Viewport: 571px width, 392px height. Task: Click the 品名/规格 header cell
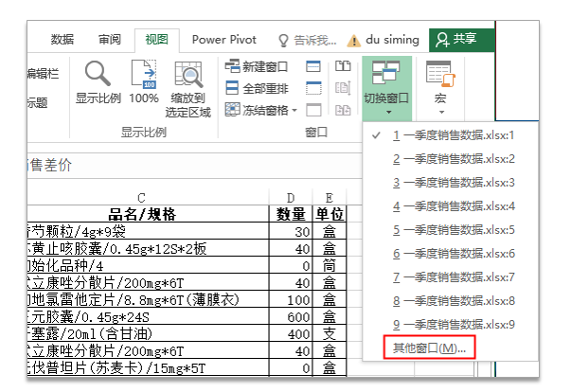[149, 214]
